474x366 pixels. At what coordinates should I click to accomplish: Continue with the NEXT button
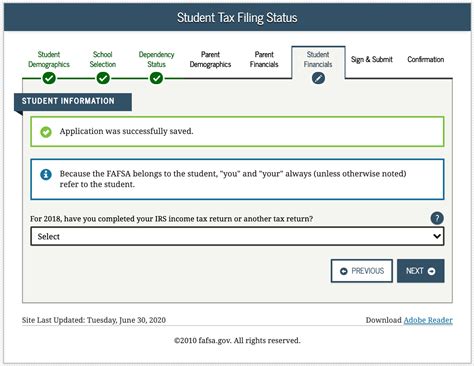[421, 271]
